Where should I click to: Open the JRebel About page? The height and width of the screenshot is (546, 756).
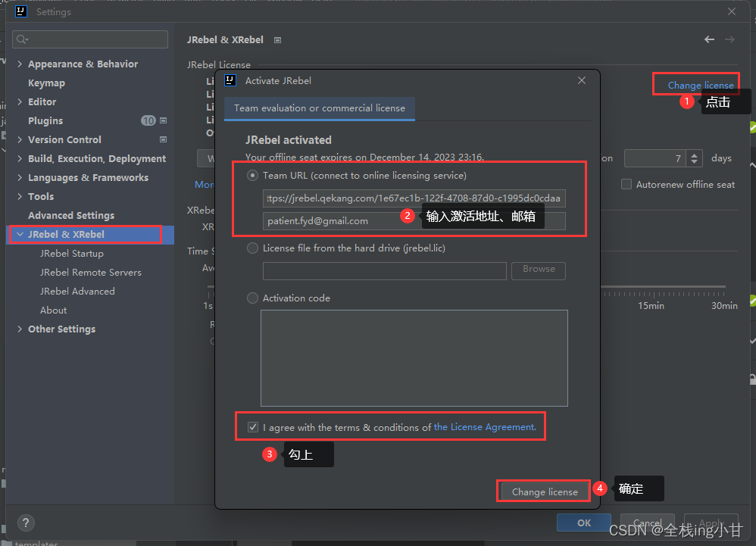coord(53,310)
